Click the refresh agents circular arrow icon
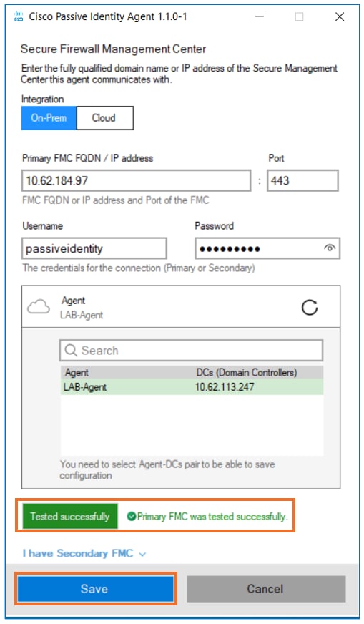364x624 pixels. [x=310, y=307]
